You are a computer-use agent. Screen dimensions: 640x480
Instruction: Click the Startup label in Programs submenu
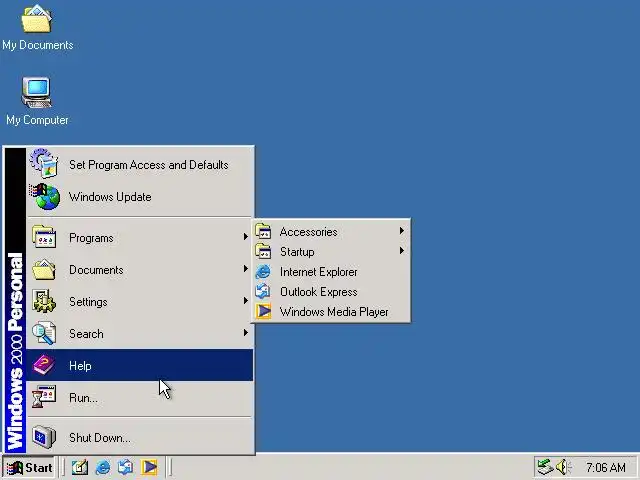(x=297, y=252)
